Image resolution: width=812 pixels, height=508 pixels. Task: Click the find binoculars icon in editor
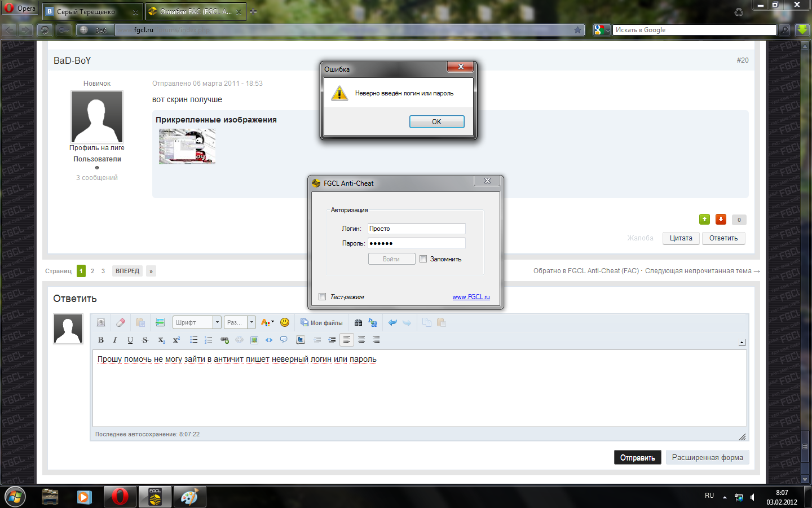(358, 322)
